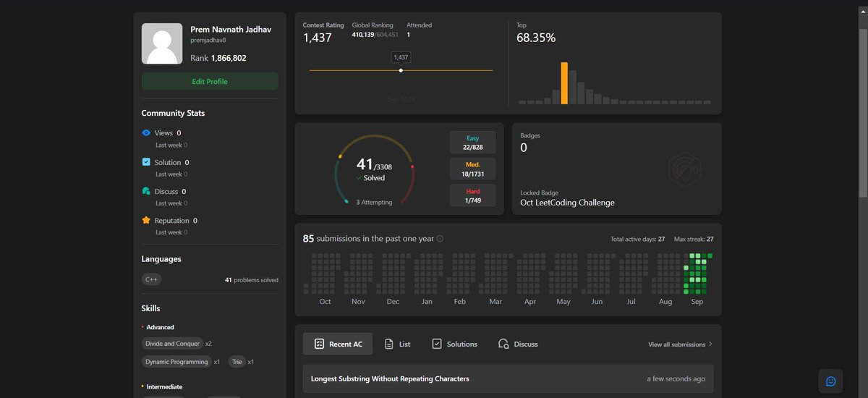Click the Sep month label in heatmap
Image resolution: width=868 pixels, height=398 pixels.
[x=697, y=302]
